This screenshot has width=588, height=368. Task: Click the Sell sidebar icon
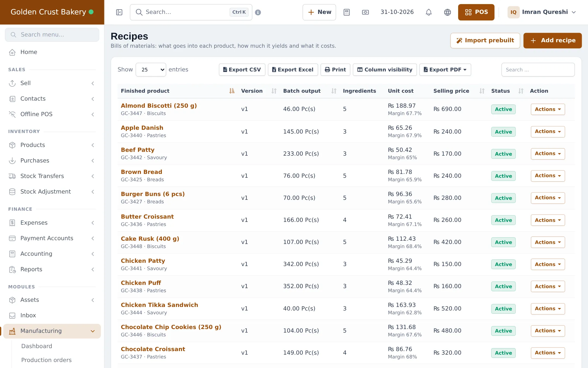click(12, 83)
